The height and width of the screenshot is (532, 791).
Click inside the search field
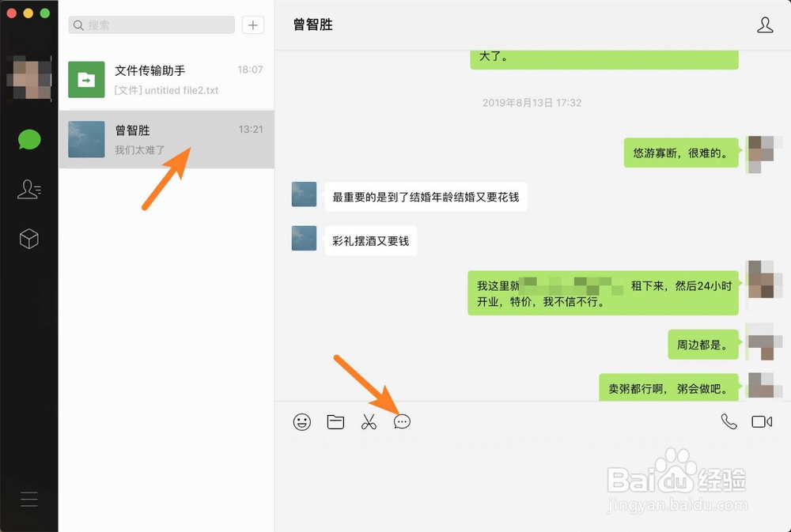point(150,25)
